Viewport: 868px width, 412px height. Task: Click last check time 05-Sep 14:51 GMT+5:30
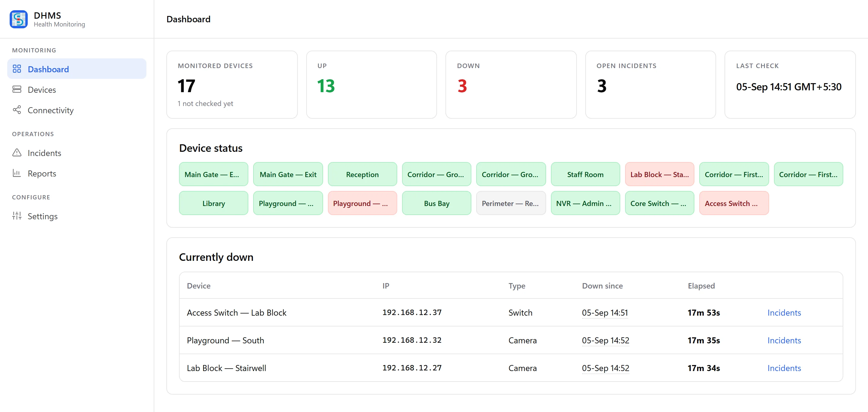click(788, 87)
